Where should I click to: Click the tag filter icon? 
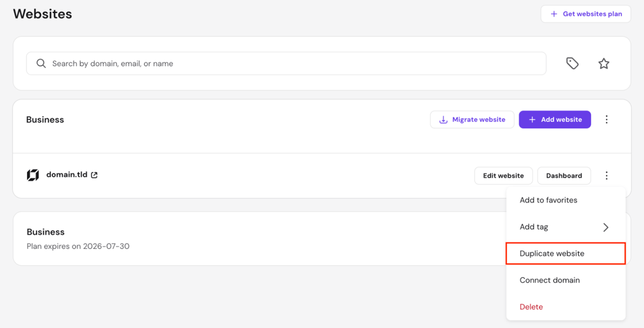pyautogui.click(x=572, y=63)
